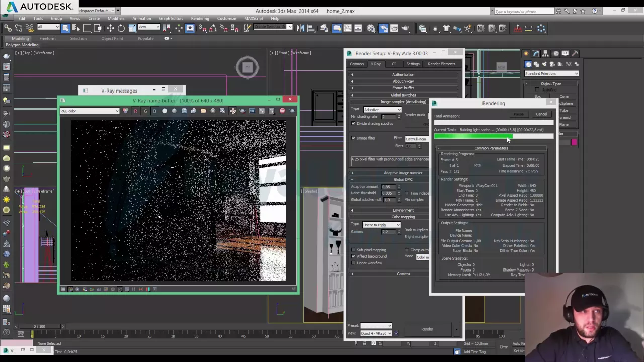Viewport: 644px width, 362px height.
Task: Click the load image folder icon in frame buffer
Action: point(203,111)
